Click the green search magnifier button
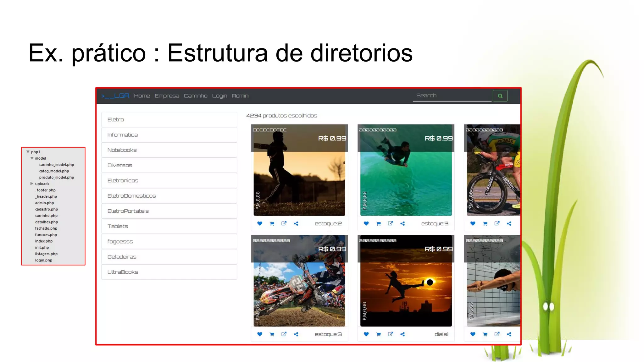Screen dimensions: 644x362 pos(500,96)
